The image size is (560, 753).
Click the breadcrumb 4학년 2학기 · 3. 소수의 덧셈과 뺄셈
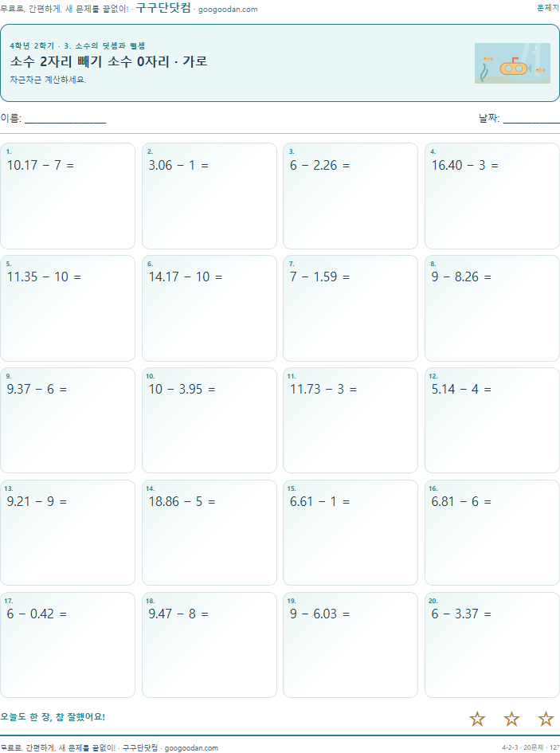(x=77, y=45)
